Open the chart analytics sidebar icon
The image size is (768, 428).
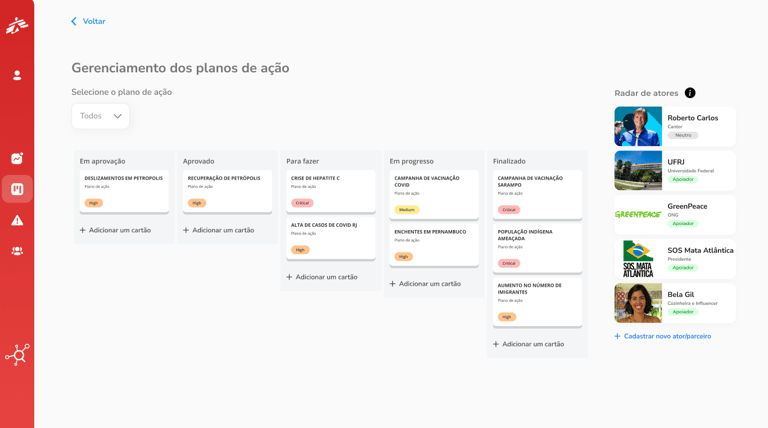[17, 158]
